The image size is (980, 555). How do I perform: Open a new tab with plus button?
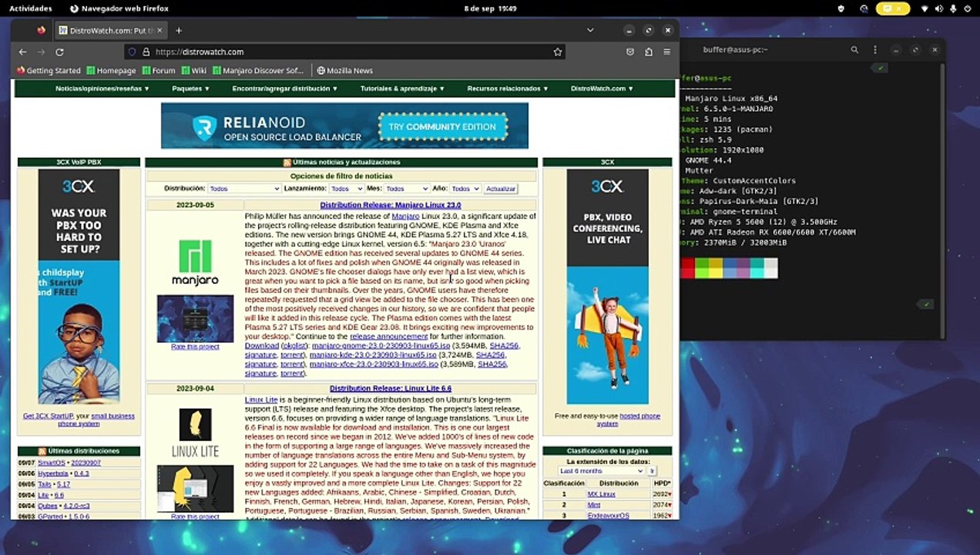point(179,30)
